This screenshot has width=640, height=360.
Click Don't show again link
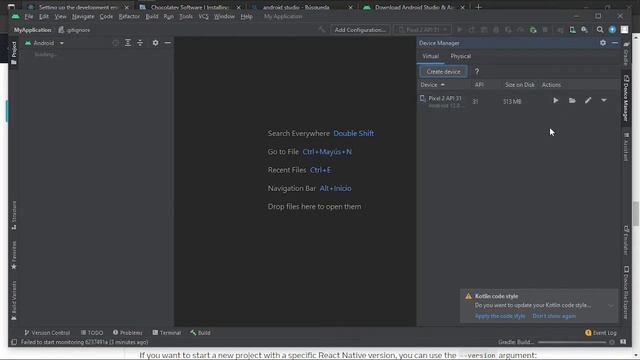click(x=554, y=316)
